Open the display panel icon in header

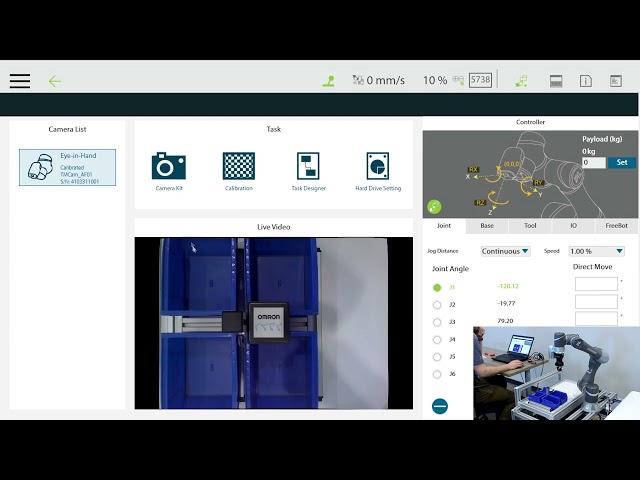point(556,81)
